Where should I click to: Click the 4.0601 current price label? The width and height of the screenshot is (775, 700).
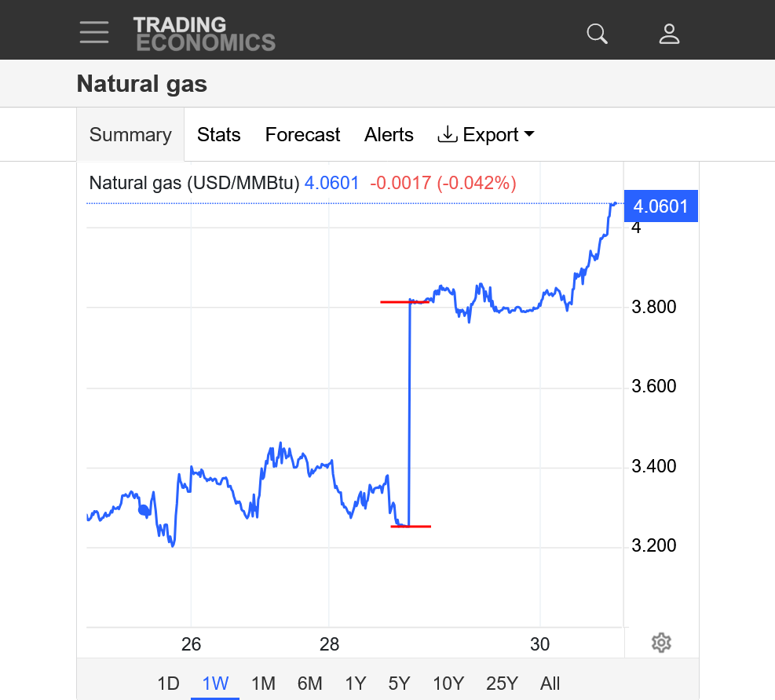[660, 207]
